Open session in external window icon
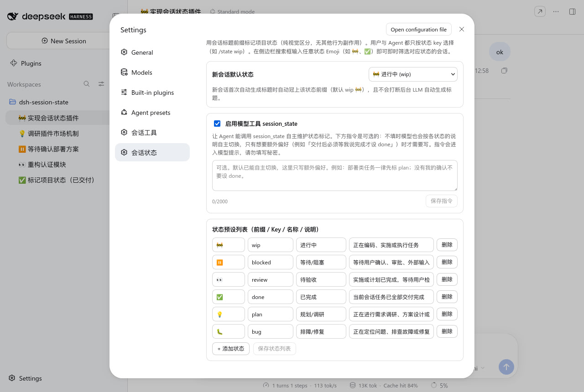The height and width of the screenshot is (392, 584). point(540,12)
